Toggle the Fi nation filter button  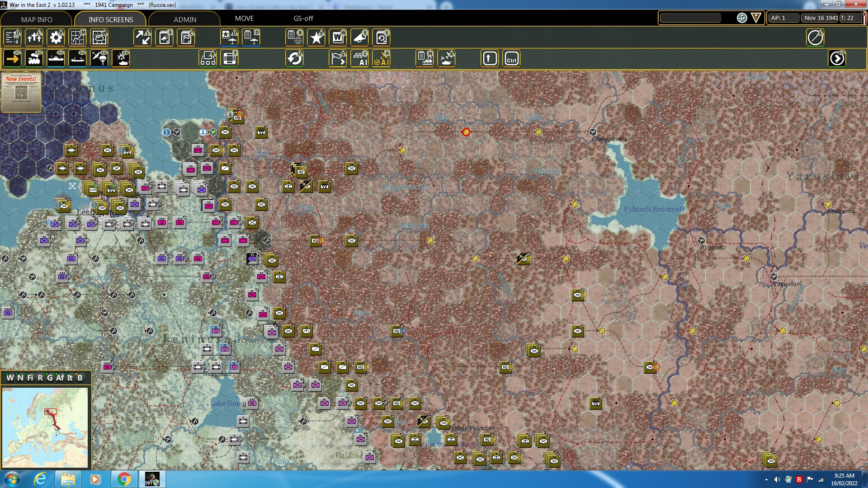click(x=30, y=378)
